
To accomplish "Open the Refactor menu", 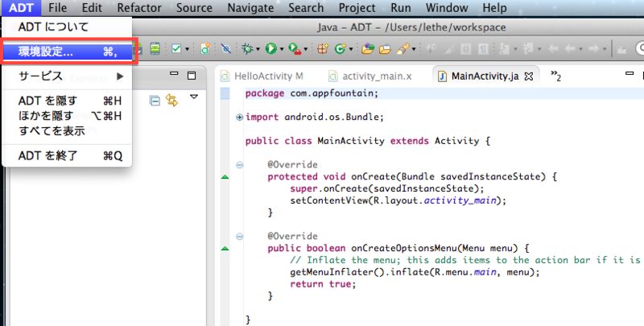I will coord(139,8).
